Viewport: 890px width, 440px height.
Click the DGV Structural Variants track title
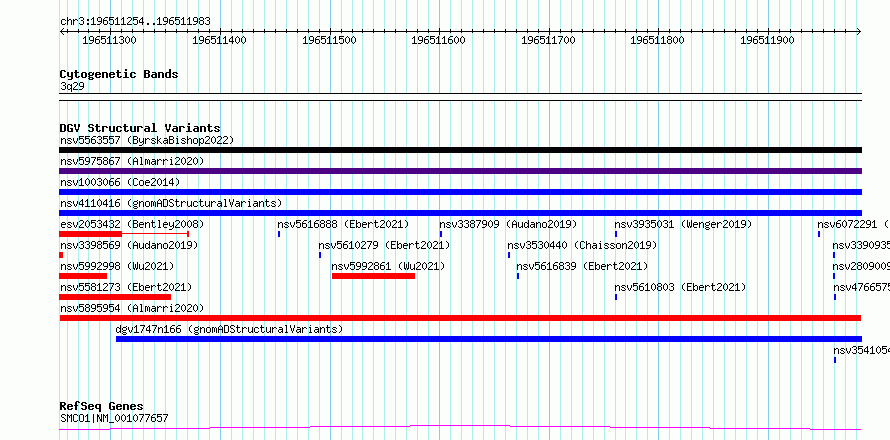(140, 128)
